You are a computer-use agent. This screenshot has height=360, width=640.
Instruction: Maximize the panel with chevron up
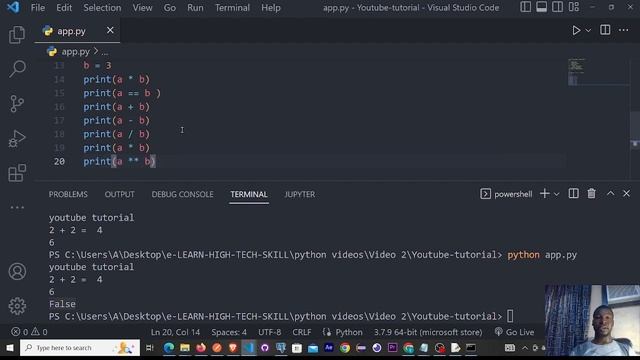point(610,193)
